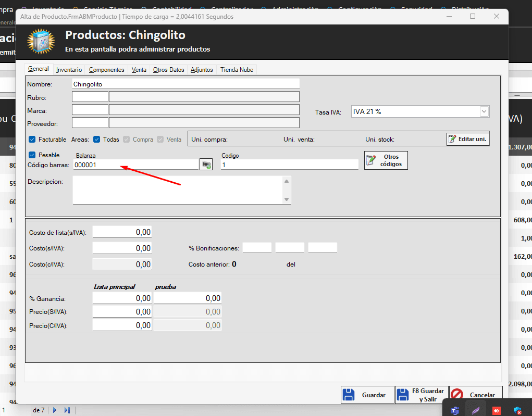Click the Guardar save button
The height and width of the screenshot is (416, 532).
(x=367, y=395)
